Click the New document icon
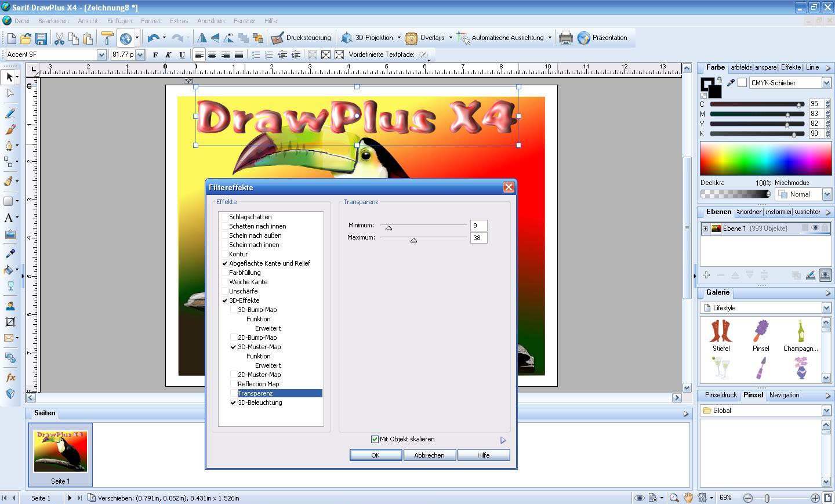This screenshot has height=504, width=835. [12, 38]
